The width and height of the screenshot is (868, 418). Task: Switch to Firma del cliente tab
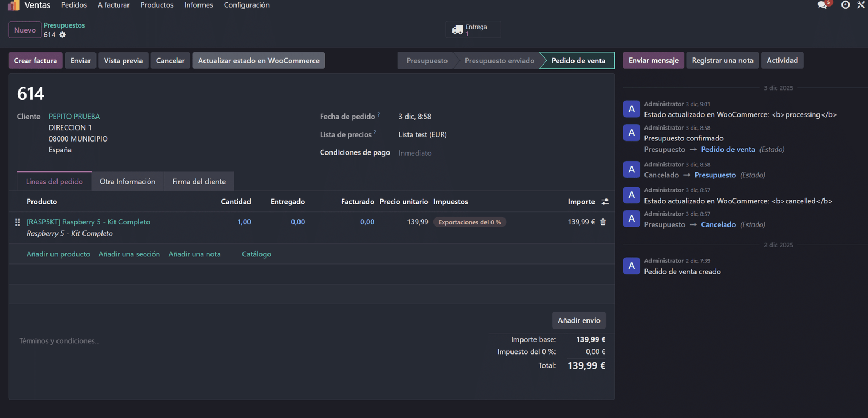point(199,182)
